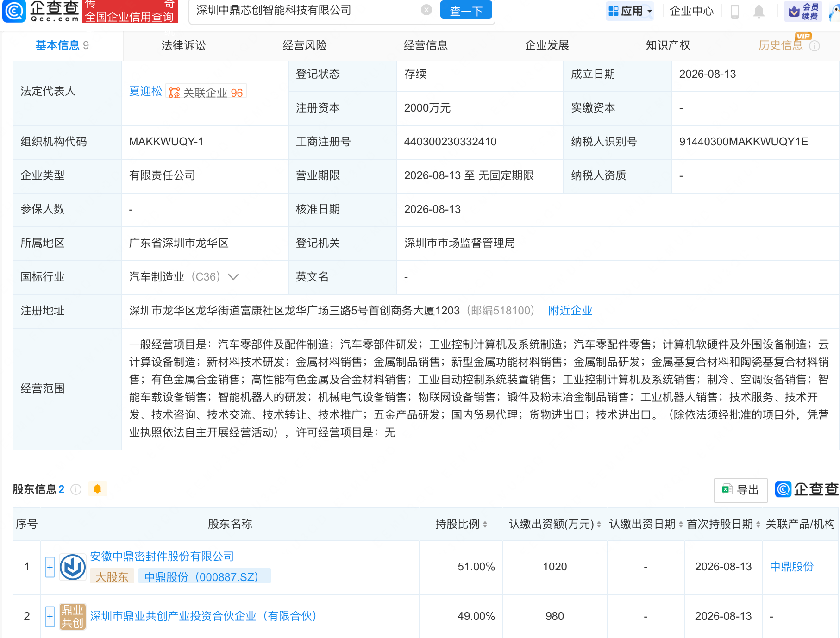The image size is (840, 638).
Task: Expand row for 安徽中鼎密封件股份有限公司
Action: pyautogui.click(x=50, y=567)
